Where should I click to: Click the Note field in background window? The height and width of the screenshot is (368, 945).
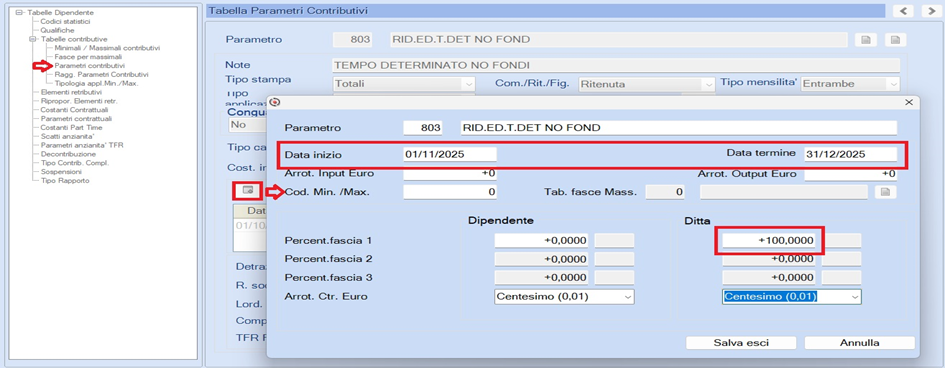pos(616,65)
